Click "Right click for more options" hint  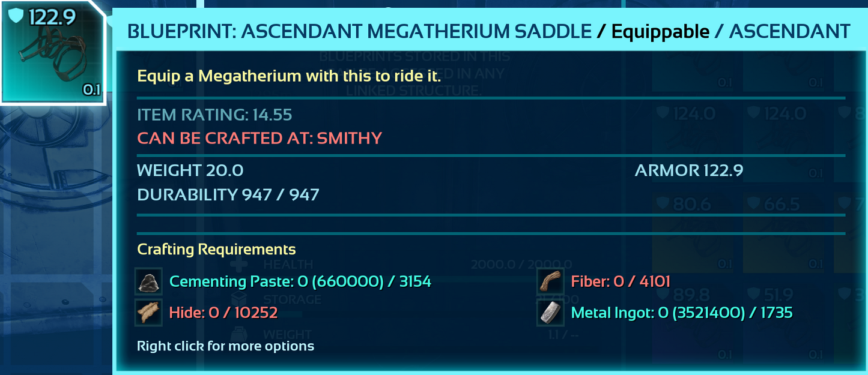225,346
